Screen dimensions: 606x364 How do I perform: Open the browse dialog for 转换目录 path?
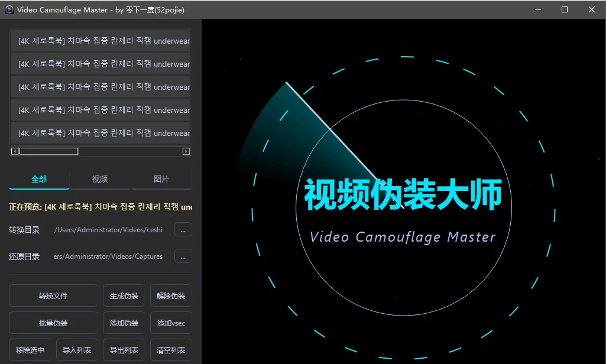[x=183, y=229]
